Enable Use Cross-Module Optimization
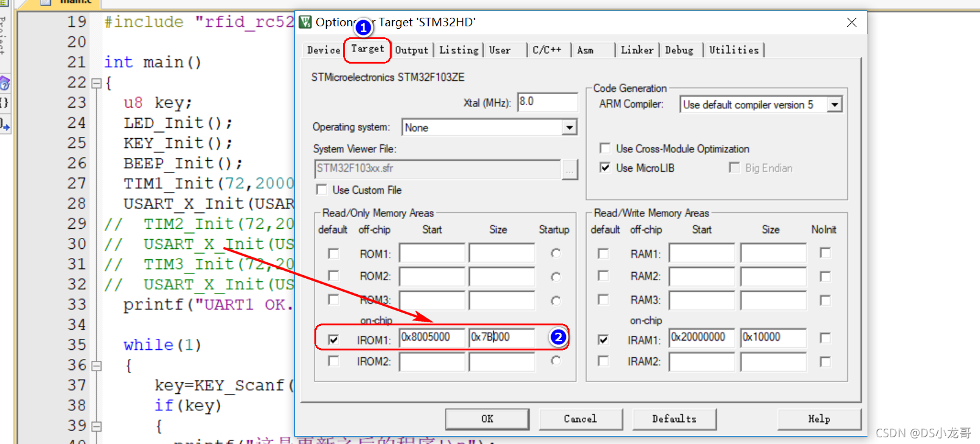 [x=605, y=148]
